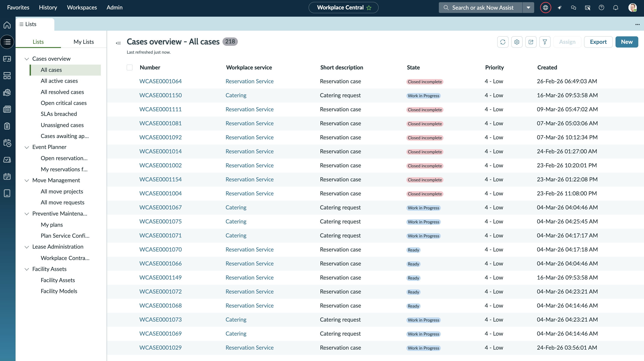This screenshot has width=644, height=361.
Task: Open case WCASE0001064
Action: [x=160, y=81]
